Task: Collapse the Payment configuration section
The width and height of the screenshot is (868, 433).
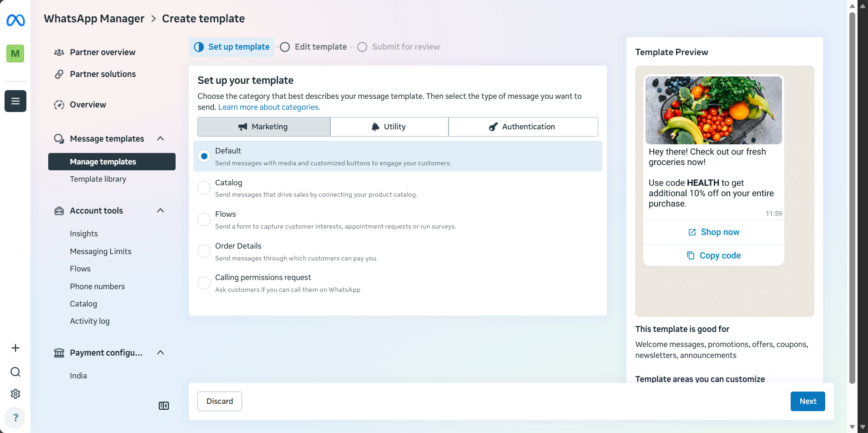Action: [161, 352]
